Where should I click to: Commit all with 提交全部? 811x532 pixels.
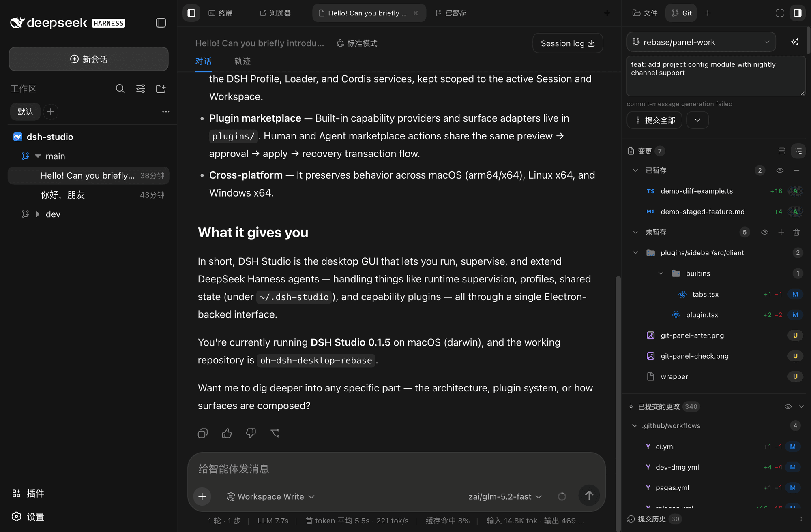(x=654, y=120)
